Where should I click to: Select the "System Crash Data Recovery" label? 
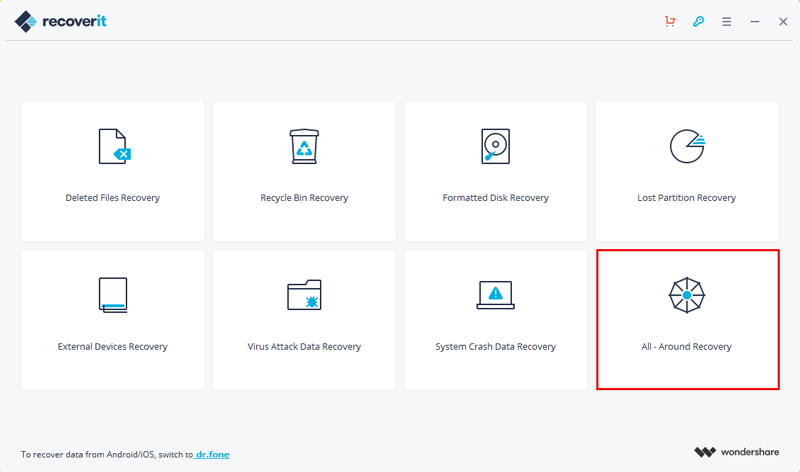[x=495, y=346]
